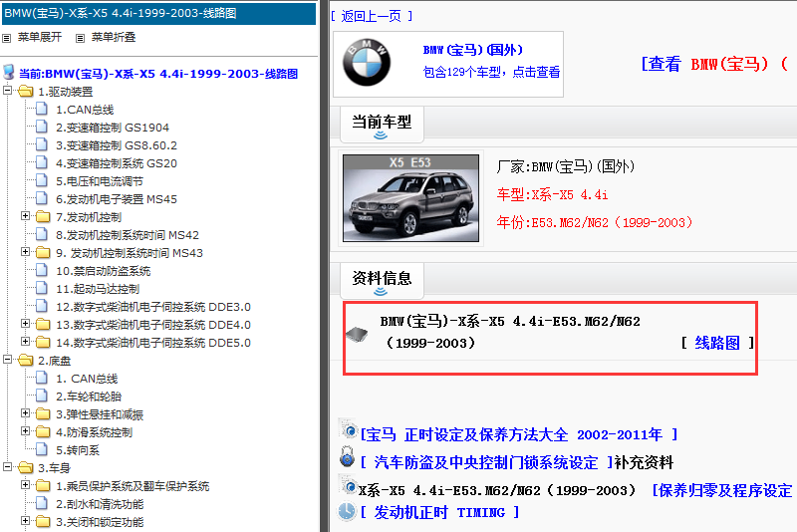Click text 厂家:BMW(宝马)(国外)
The height and width of the screenshot is (532, 797).
tap(566, 166)
